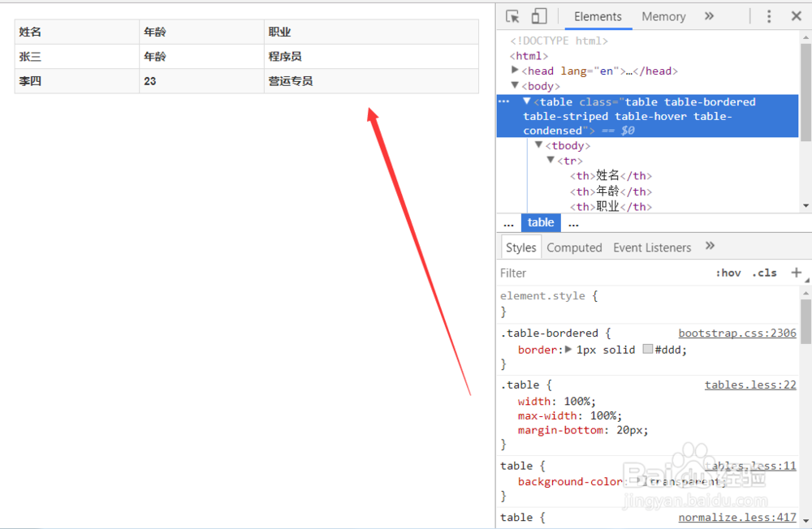
Task: Click left breadcrumb ellipsis
Action: [508, 224]
